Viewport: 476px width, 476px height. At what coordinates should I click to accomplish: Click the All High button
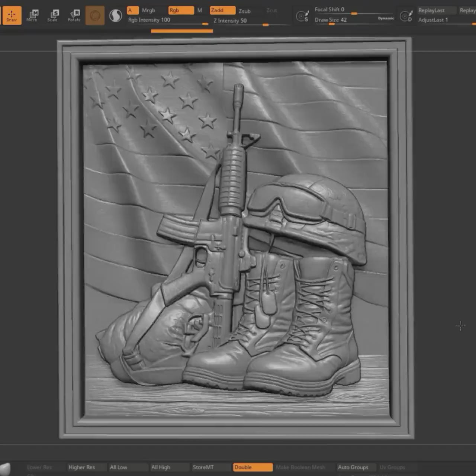tap(170, 467)
